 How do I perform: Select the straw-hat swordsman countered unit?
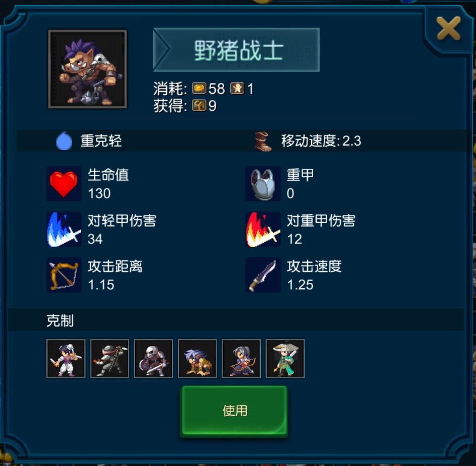coord(285,359)
